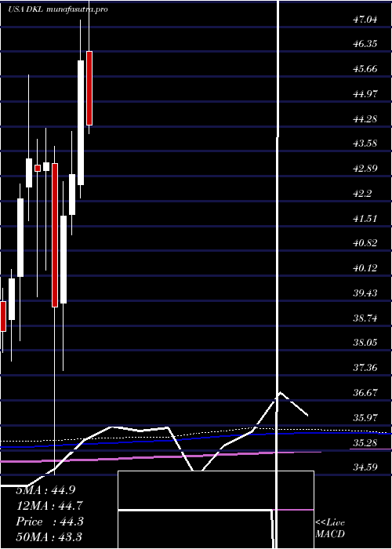
Task: Click the 37.36 price axis label
Action: point(365,368)
